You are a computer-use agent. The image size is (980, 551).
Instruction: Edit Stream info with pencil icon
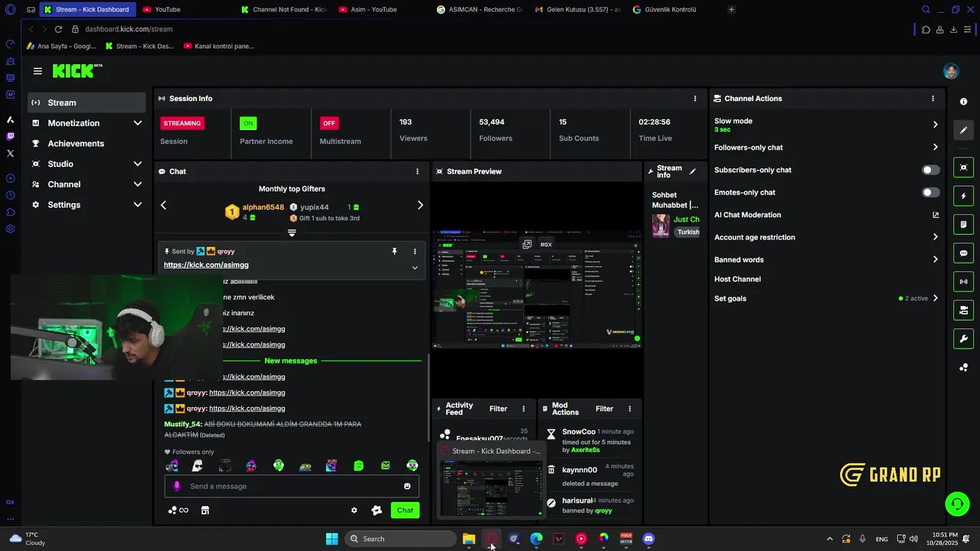click(x=693, y=171)
